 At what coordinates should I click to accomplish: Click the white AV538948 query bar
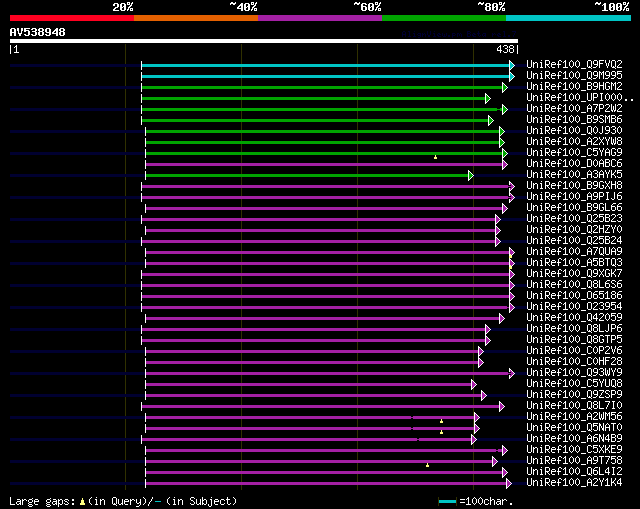click(x=264, y=41)
